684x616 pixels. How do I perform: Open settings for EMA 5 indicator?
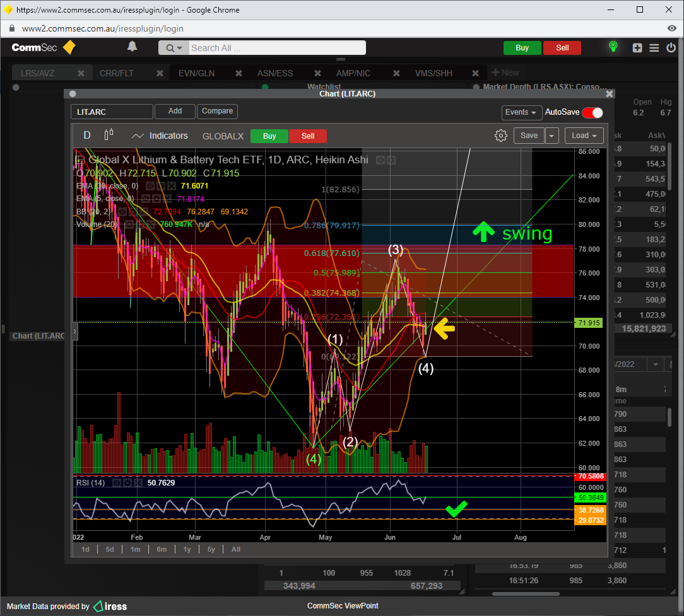pos(156,199)
